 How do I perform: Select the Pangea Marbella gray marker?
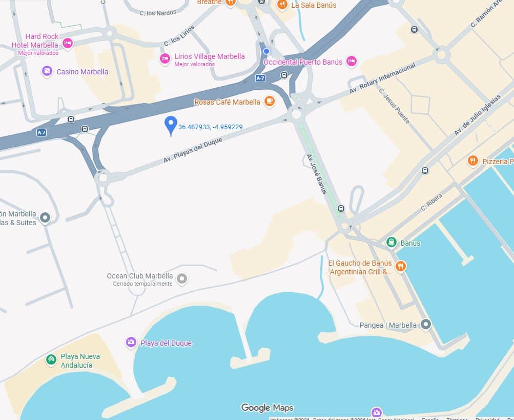pyautogui.click(x=425, y=325)
